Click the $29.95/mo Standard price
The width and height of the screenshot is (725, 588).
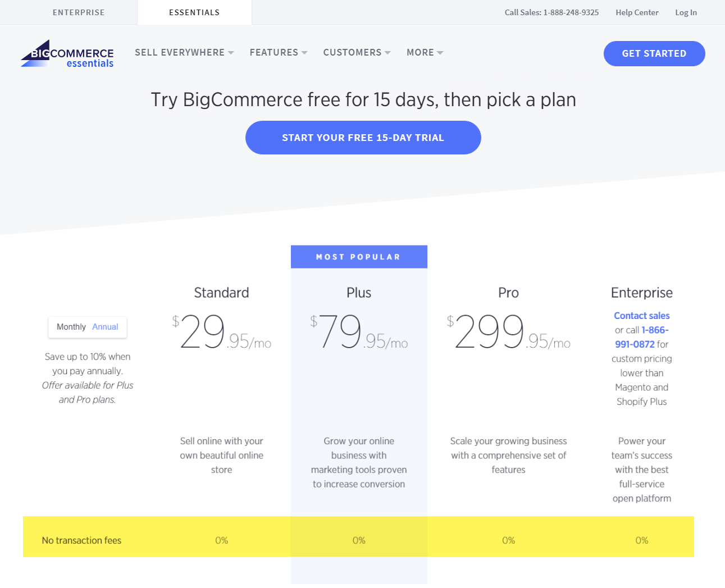221,331
